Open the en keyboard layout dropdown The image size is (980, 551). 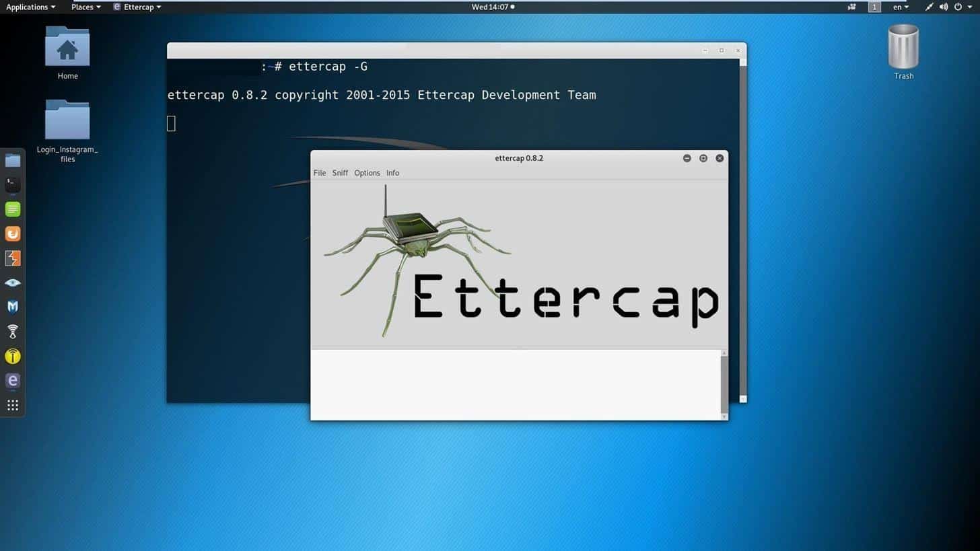pos(900,7)
